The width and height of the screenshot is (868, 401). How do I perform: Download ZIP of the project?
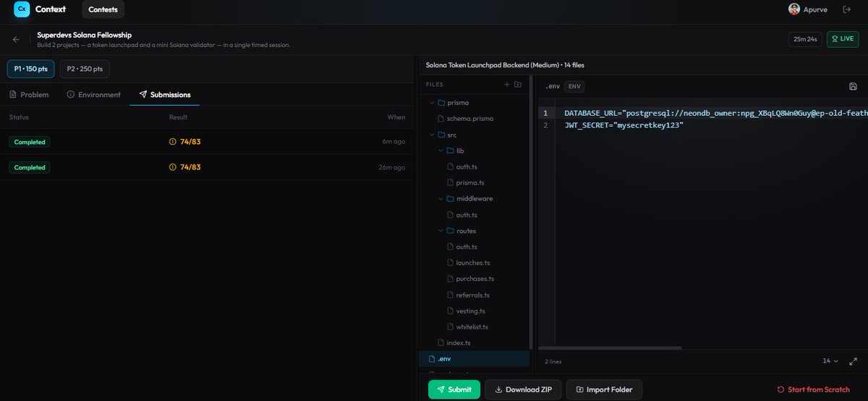click(x=522, y=389)
